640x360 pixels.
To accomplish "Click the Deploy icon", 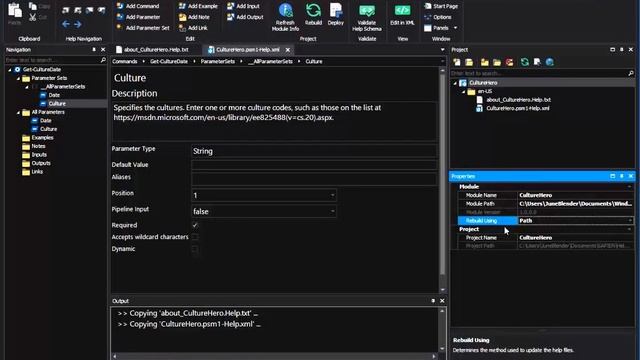I will tap(336, 10).
